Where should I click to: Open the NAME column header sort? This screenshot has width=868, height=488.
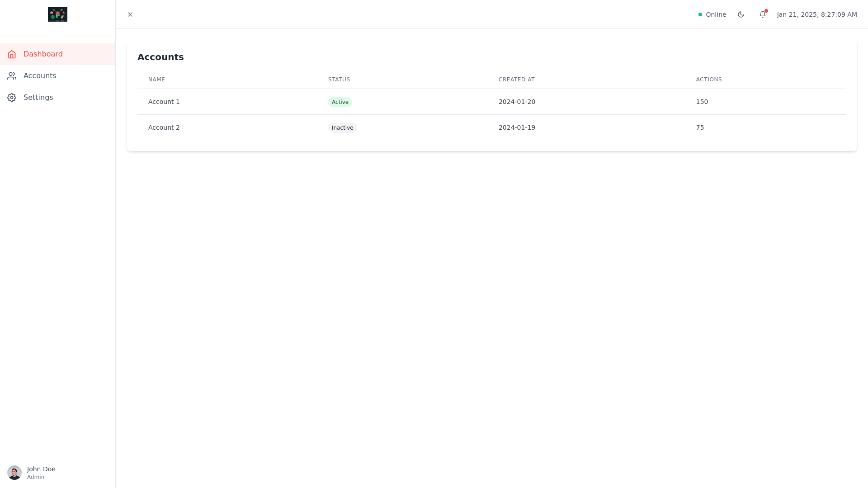(156, 80)
